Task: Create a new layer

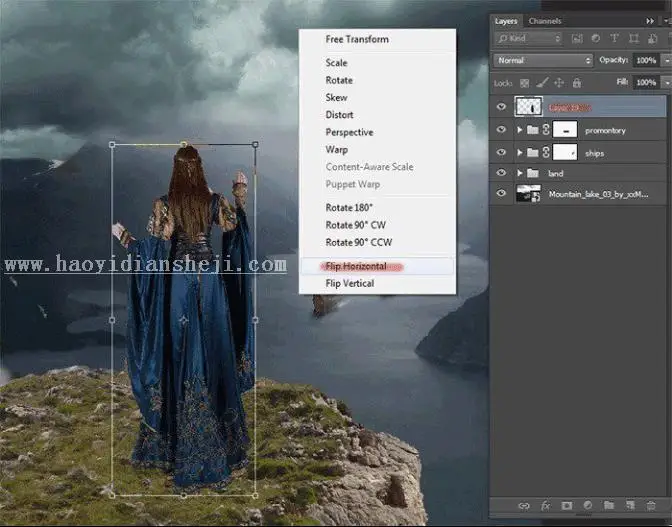Action: pyautogui.click(x=630, y=506)
